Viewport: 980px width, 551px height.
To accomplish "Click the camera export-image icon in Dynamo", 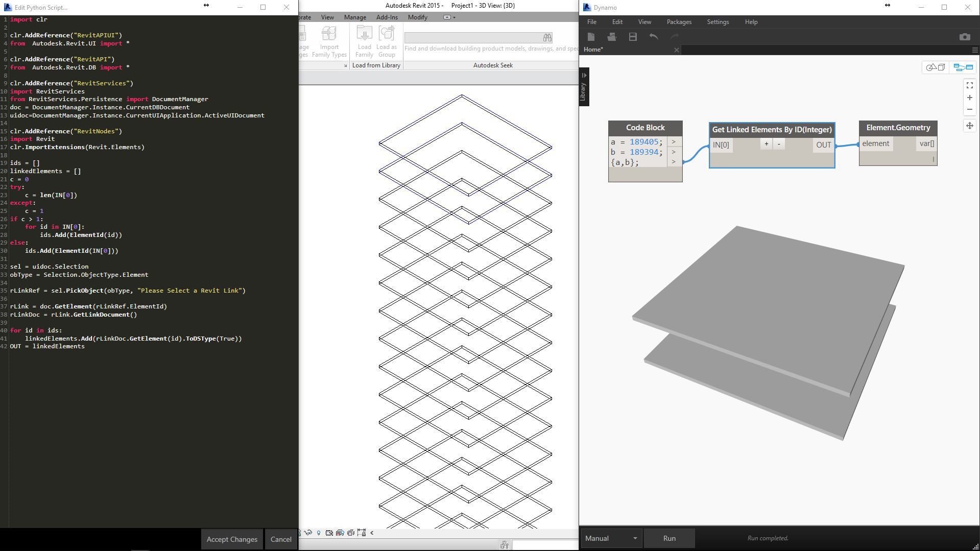I will pyautogui.click(x=964, y=37).
